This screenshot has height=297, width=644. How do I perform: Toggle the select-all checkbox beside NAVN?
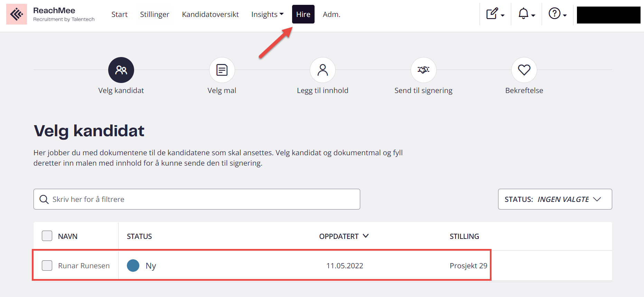coord(47,236)
